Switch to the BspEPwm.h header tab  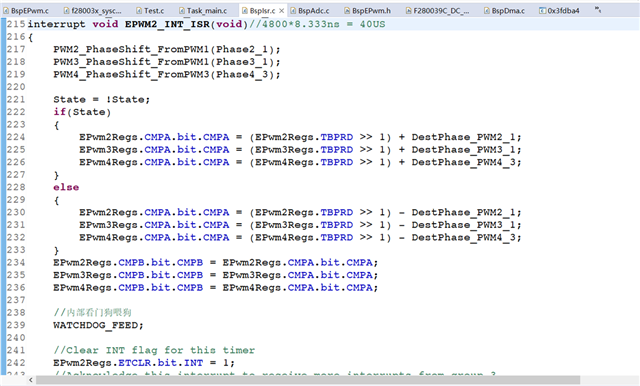coord(367,11)
